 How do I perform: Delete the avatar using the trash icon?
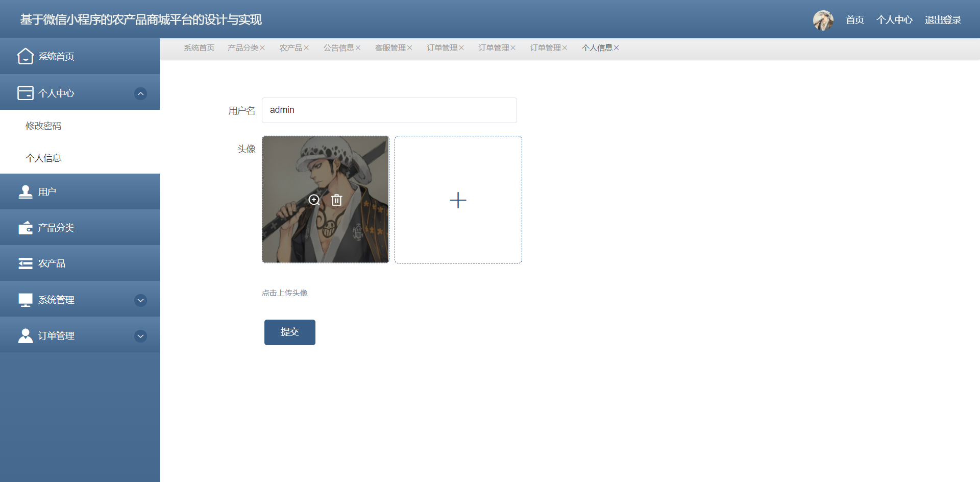(x=336, y=200)
